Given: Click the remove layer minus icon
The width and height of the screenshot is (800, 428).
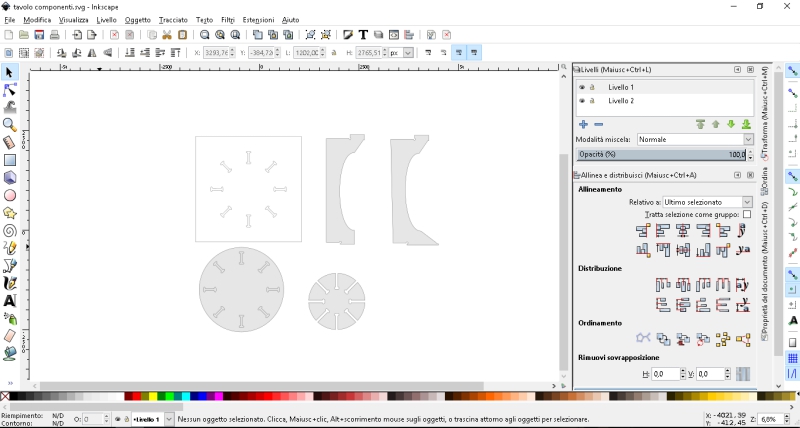Looking at the screenshot, I should pyautogui.click(x=598, y=124).
